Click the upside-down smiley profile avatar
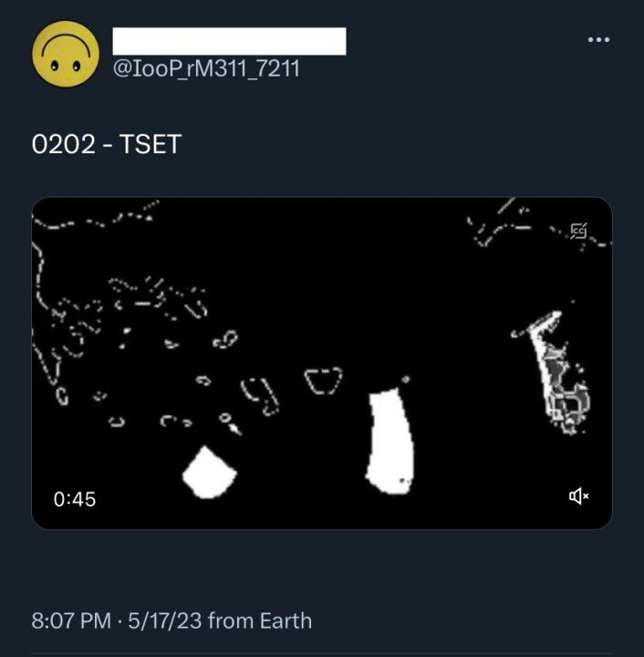The height and width of the screenshot is (657, 644). 66,54
